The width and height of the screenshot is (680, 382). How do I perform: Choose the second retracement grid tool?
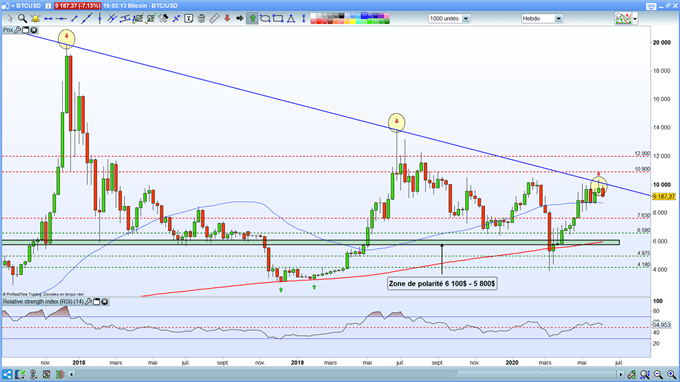(x=150, y=19)
